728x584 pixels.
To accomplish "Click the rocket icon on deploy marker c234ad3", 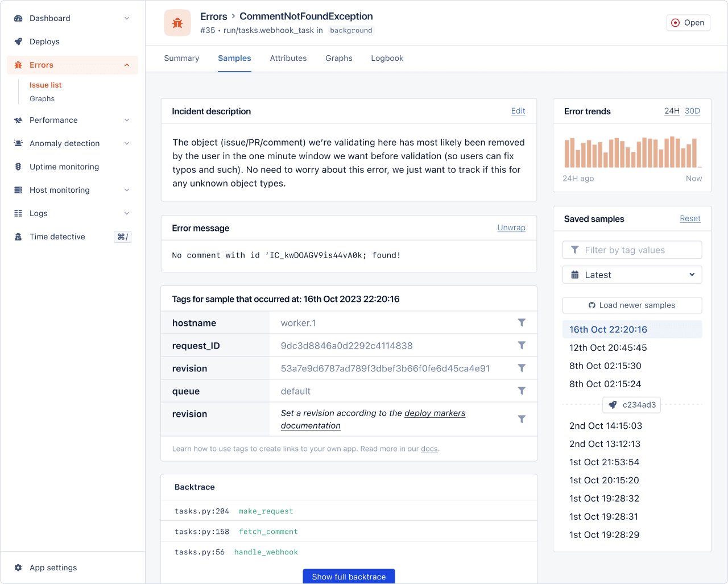I will pyautogui.click(x=613, y=405).
